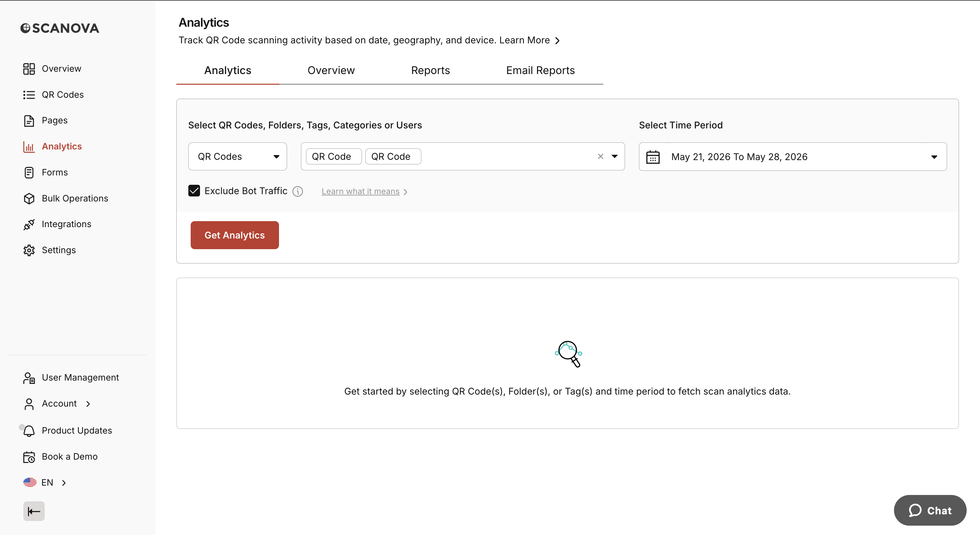Collapse the sidebar with arrow button
Screen dimensions: 980x535
tap(34, 511)
